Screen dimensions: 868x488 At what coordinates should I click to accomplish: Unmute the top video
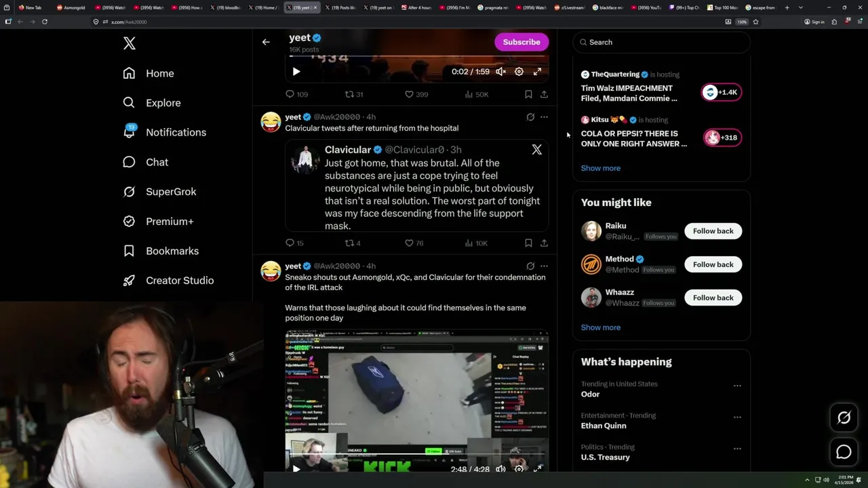(x=500, y=71)
